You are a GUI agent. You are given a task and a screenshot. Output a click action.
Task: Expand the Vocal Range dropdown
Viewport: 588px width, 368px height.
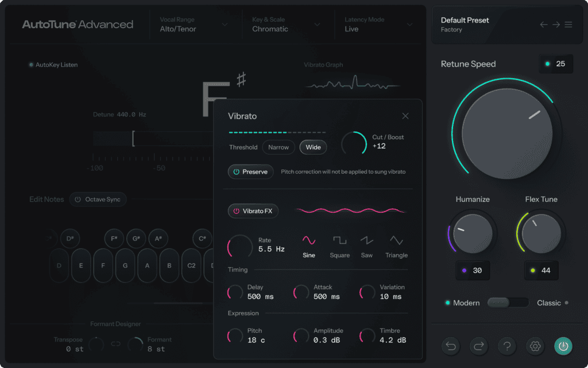pyautogui.click(x=194, y=25)
